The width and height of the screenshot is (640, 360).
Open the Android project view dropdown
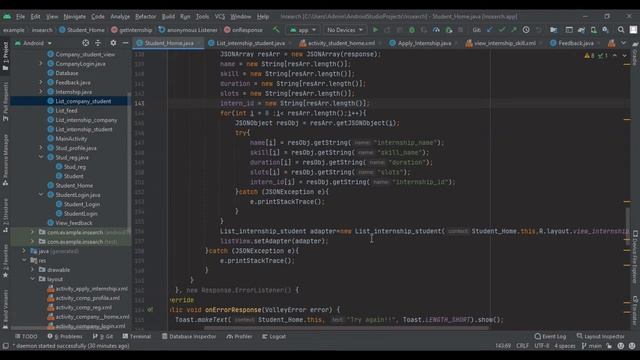pos(33,43)
